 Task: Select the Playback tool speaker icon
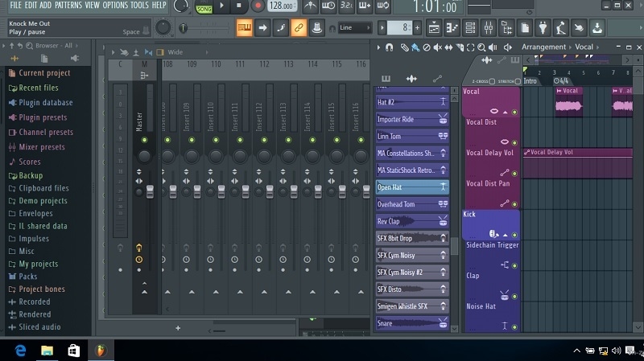point(493,47)
